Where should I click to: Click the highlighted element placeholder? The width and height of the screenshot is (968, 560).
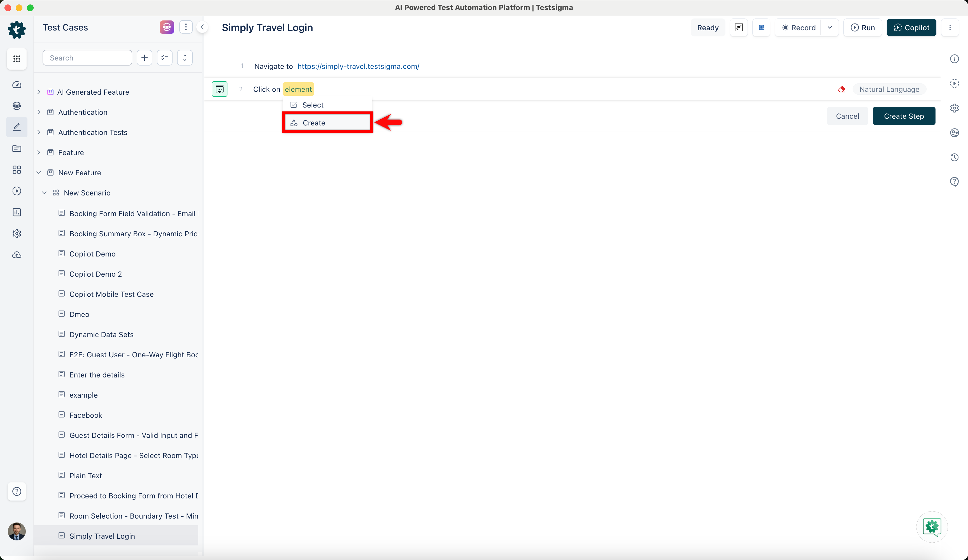click(x=299, y=89)
